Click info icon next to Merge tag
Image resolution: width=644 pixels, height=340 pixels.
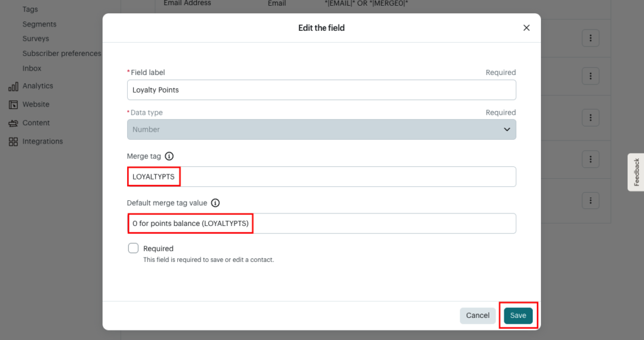[169, 157]
